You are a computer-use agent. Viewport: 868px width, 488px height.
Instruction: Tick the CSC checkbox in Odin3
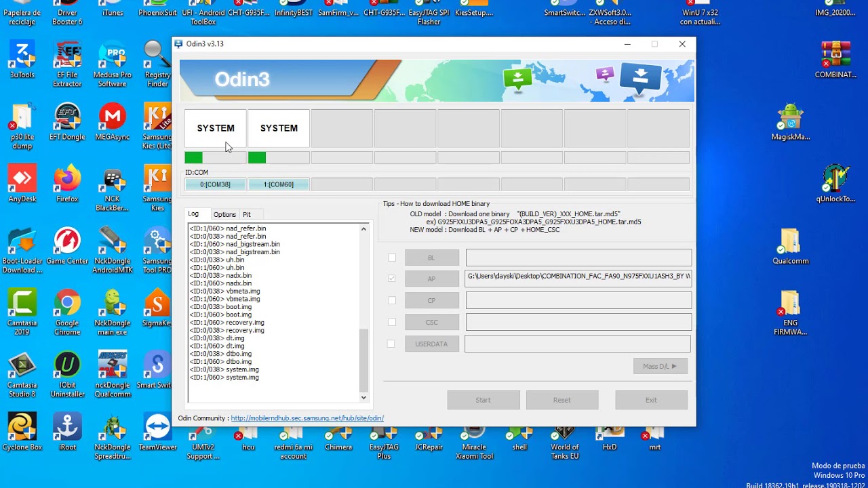392,322
